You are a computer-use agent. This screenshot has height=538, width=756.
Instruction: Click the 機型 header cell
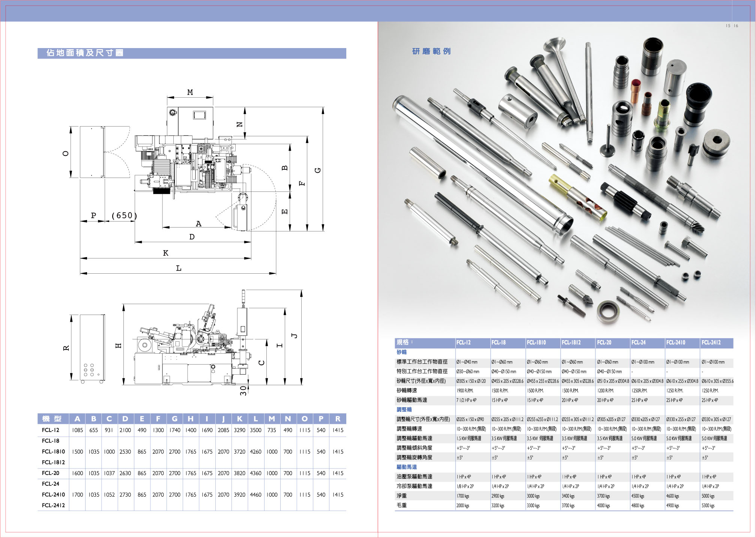point(52,419)
